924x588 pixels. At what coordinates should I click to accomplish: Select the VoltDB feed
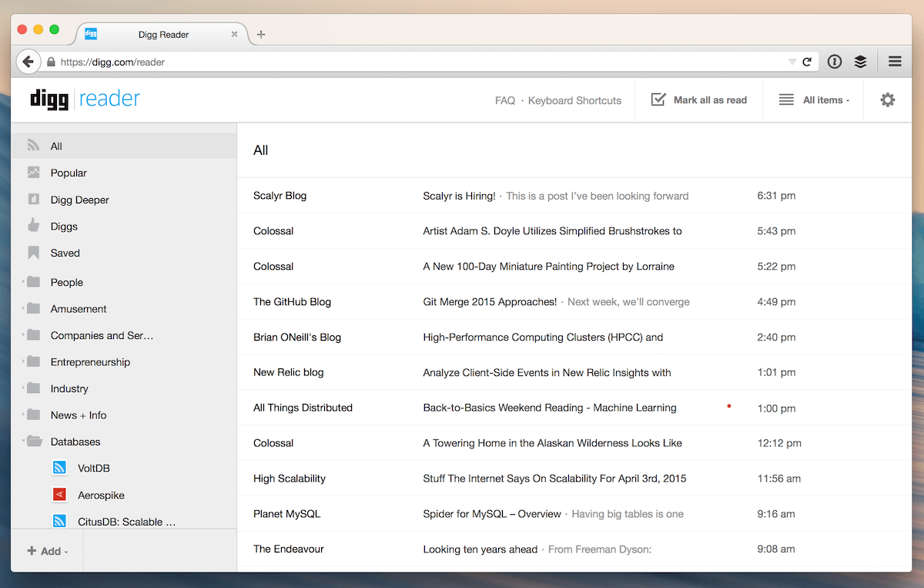tap(94, 468)
